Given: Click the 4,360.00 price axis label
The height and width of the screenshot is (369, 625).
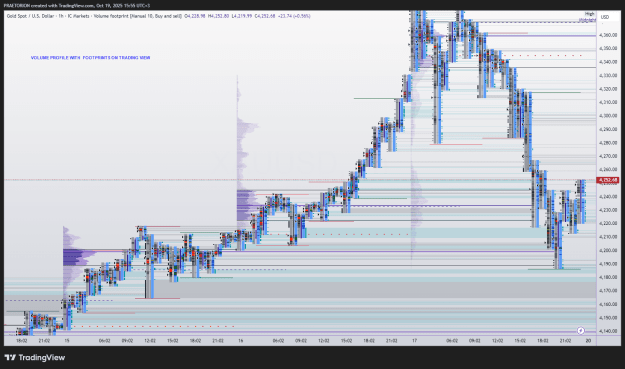Looking at the screenshot, I should pos(608,35).
